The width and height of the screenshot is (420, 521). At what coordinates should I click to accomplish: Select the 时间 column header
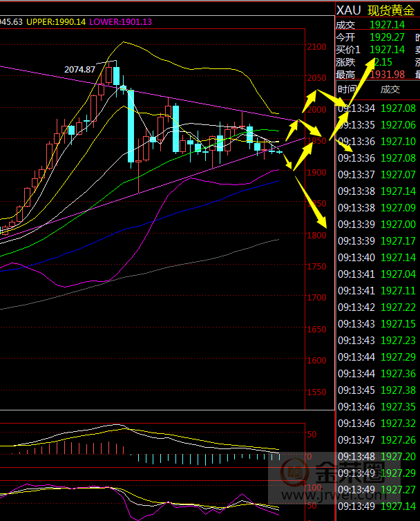[347, 89]
